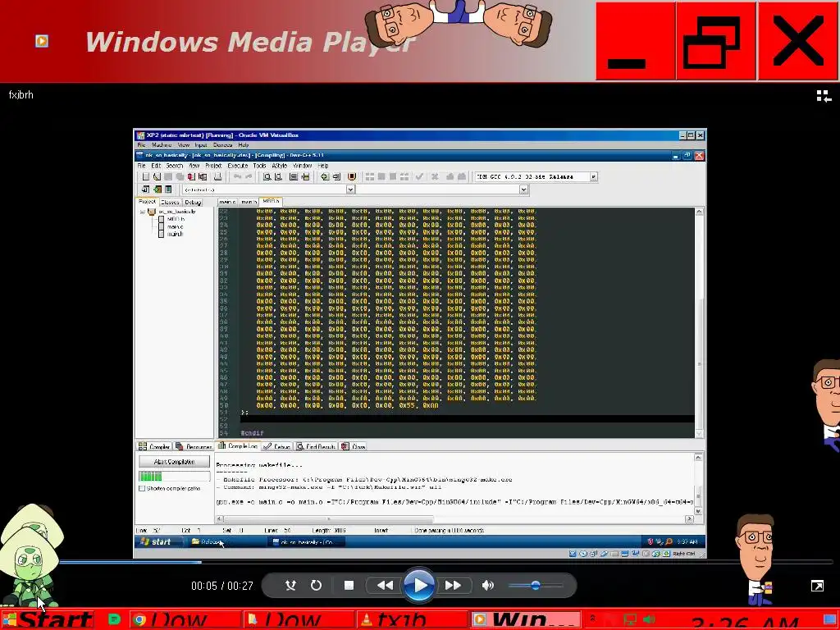
Task: Open the Dev-C++ Execute menu in video
Action: coord(237,166)
